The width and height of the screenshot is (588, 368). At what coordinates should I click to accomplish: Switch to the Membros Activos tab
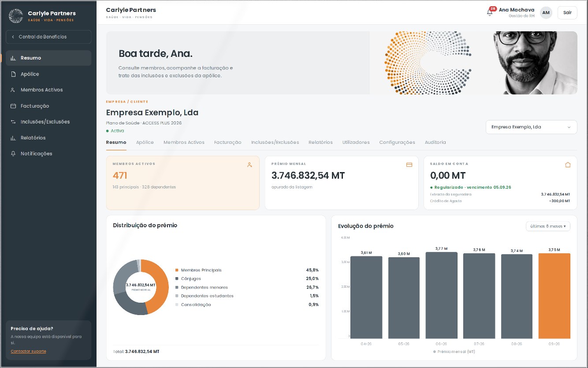184,143
